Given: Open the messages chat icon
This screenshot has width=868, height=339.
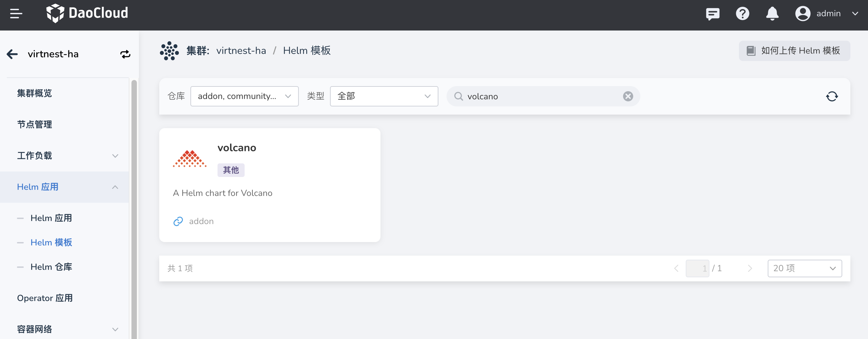Looking at the screenshot, I should (712, 14).
